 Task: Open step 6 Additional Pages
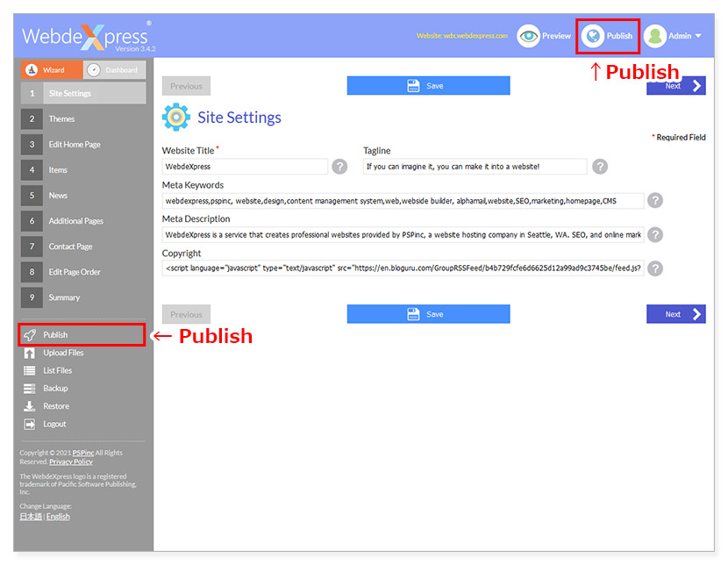point(83,221)
